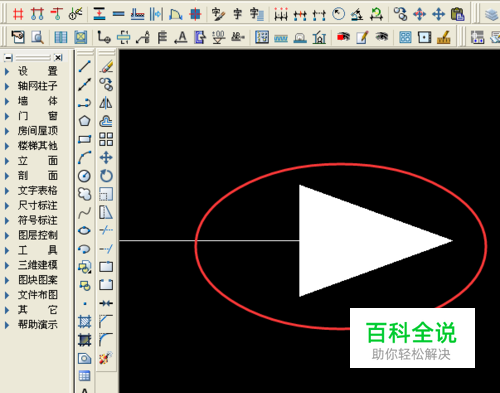Image resolution: width=500 pixels, height=393 pixels.
Task: Select the Array tool
Action: point(106,139)
